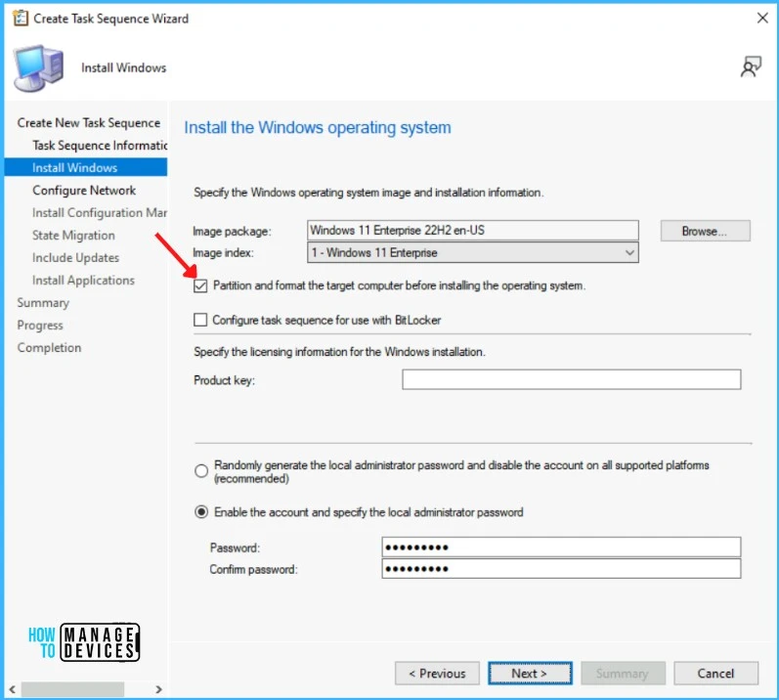Close the Create Task Sequence Wizard

(762, 19)
